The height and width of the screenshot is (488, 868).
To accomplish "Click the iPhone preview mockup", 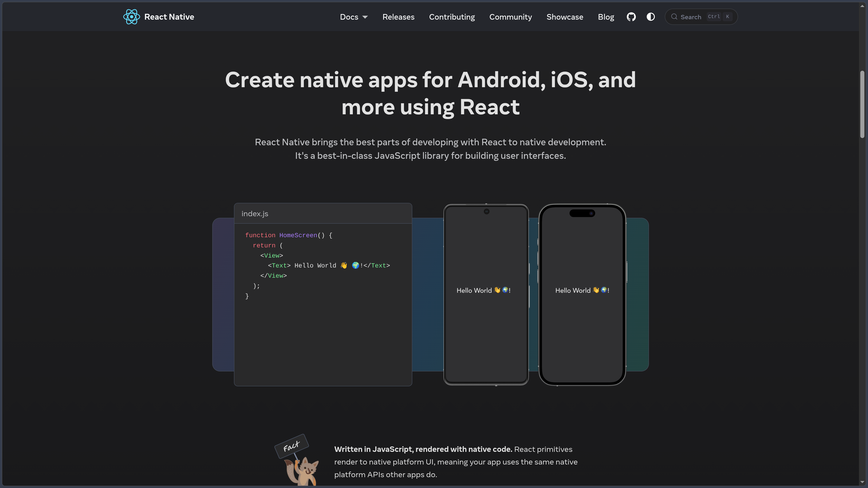I will 582,294.
